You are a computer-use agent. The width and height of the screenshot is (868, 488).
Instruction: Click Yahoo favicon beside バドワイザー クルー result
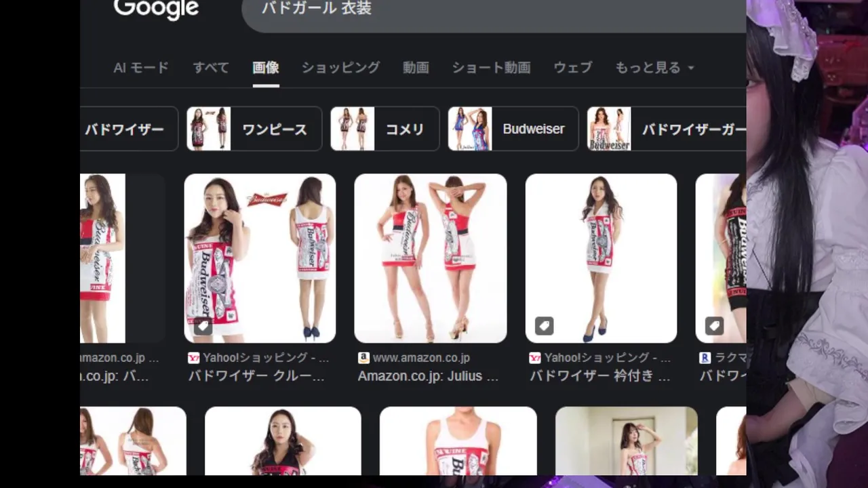click(x=194, y=358)
